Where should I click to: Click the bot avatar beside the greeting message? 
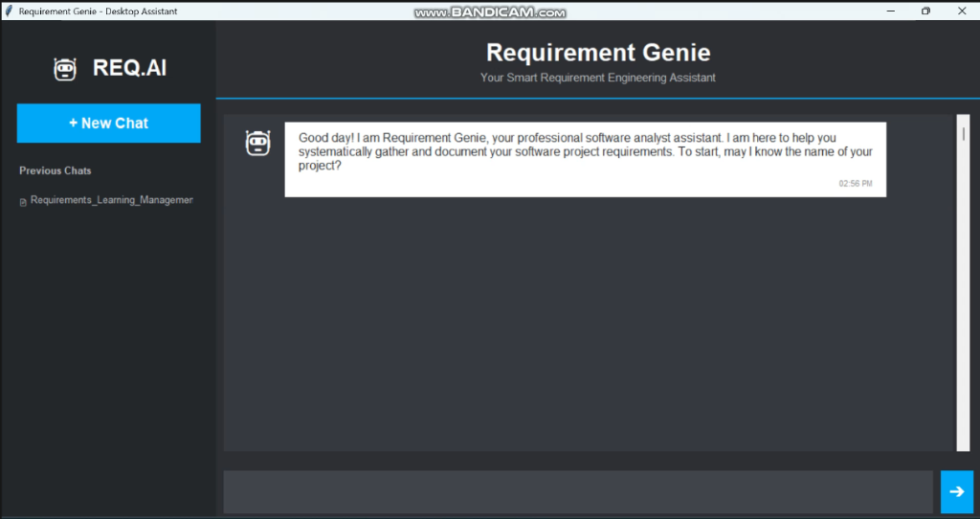[x=257, y=144]
